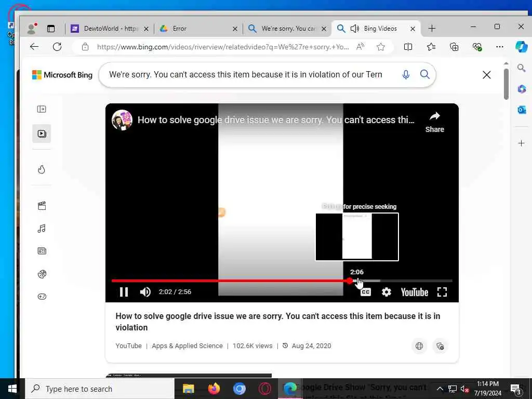Click the taskbar search box
This screenshot has width=532, height=399.
100,389
